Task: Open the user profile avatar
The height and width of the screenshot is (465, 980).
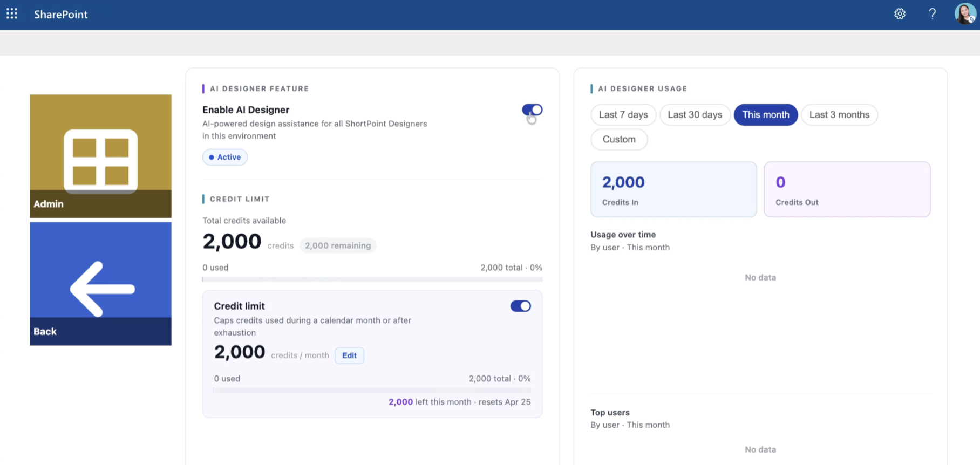Action: [x=964, y=14]
